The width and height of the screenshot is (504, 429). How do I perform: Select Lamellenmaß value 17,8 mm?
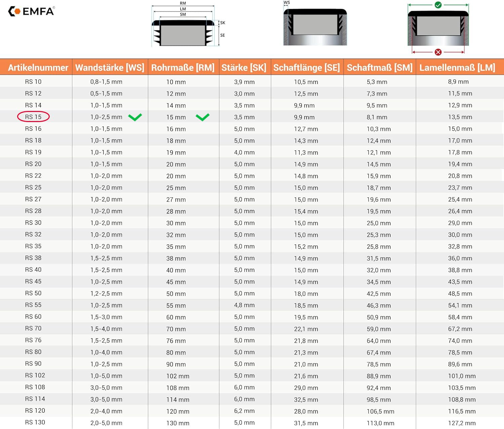460,152
